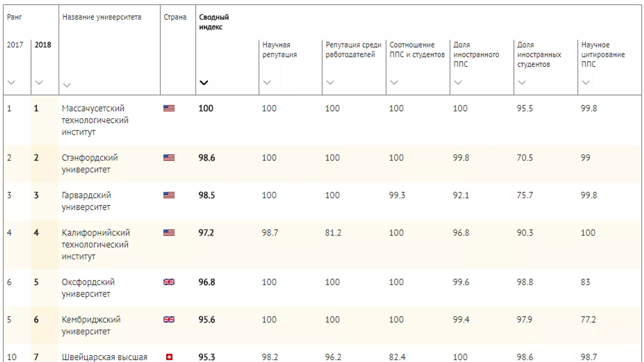Click faculty ratio value 82.4

397,357
